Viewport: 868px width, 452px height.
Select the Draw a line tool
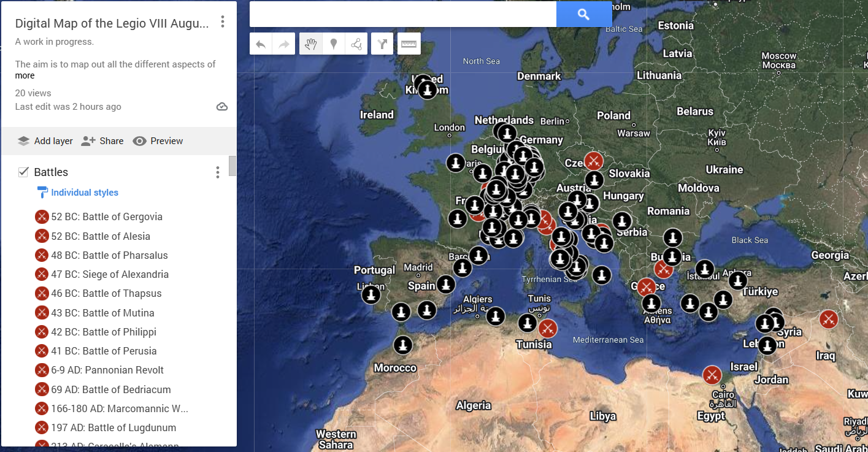click(356, 44)
